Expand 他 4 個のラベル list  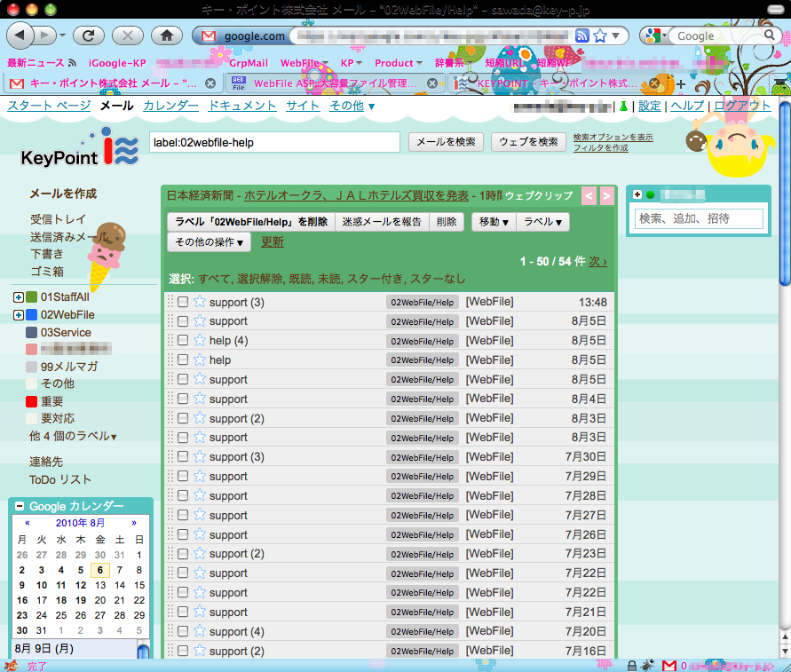pos(73,436)
